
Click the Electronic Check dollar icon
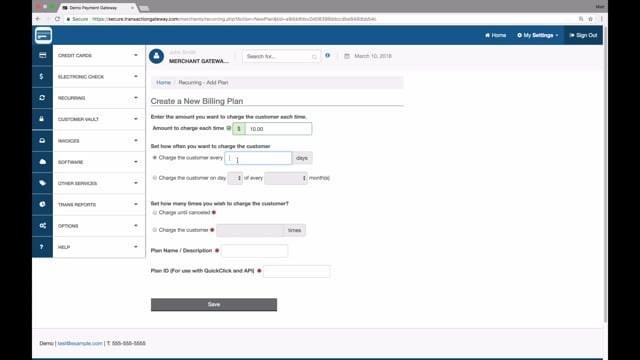pyautogui.click(x=42, y=76)
